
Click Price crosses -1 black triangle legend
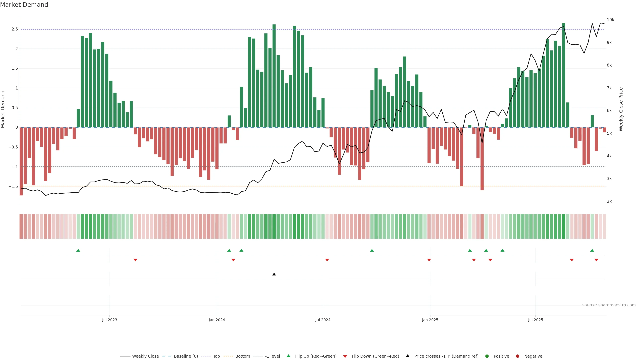408,356
